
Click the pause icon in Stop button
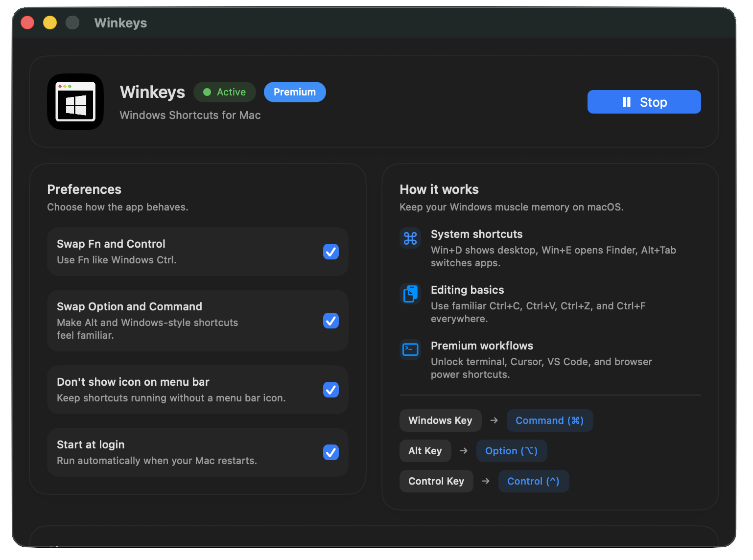(x=626, y=102)
